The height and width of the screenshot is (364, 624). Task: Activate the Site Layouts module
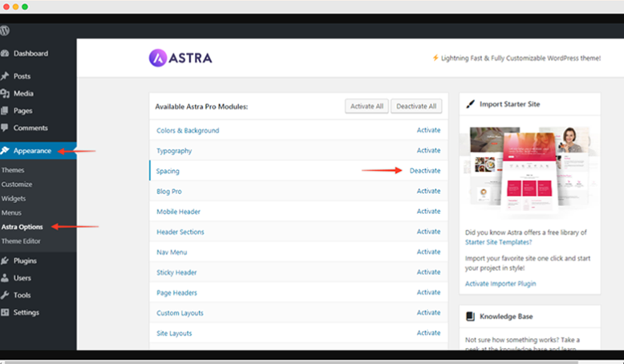(428, 333)
